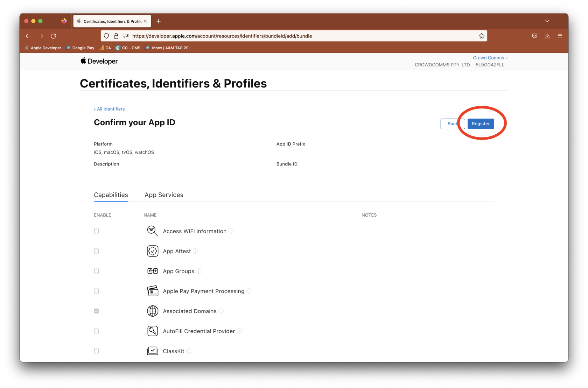588x388 pixels.
Task: Switch to the App Services tab
Action: (x=164, y=195)
